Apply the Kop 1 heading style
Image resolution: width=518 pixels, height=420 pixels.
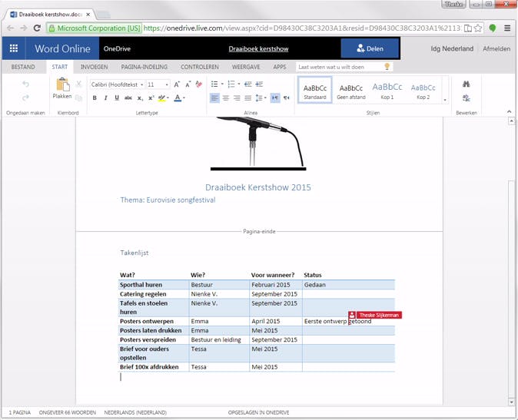pos(387,91)
